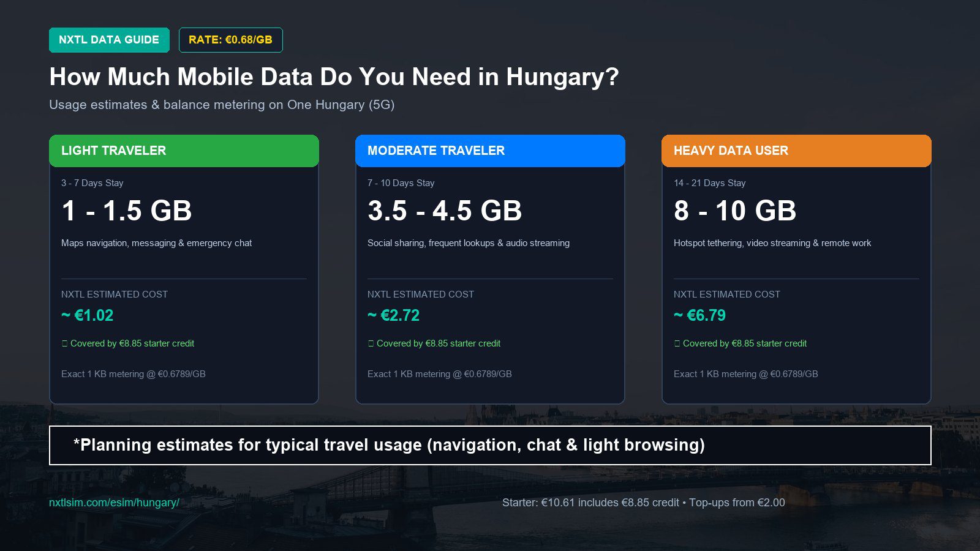Viewport: 980px width, 551px height.
Task: Click the '1 - 1.5 GB' amount
Action: (127, 211)
